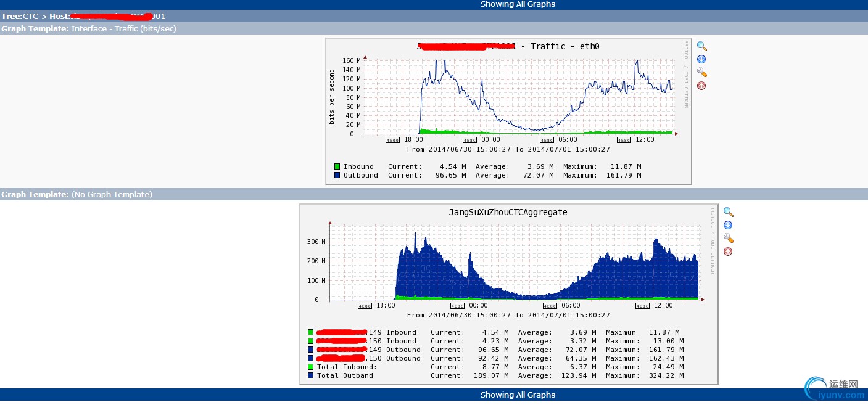Screen dimensions: 868x405
Task: Click the eth0 graph date range text
Action: pos(508,149)
